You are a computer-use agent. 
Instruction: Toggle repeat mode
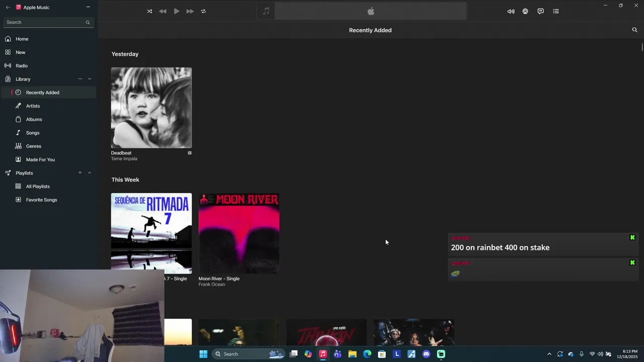(x=203, y=11)
